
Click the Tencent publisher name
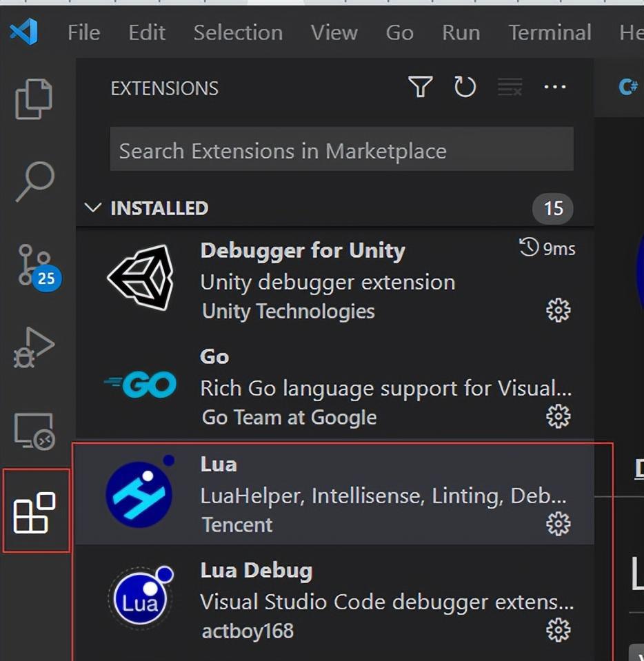[237, 525]
